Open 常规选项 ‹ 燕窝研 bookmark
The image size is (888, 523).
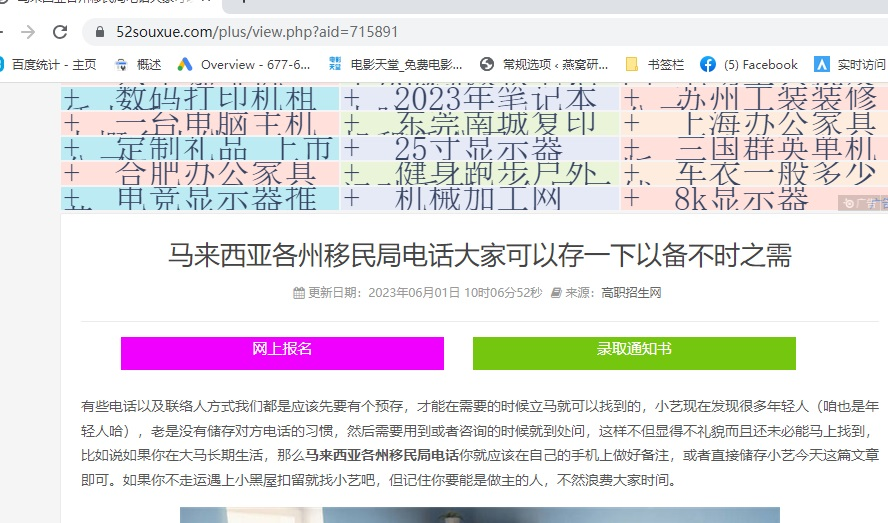coord(544,65)
